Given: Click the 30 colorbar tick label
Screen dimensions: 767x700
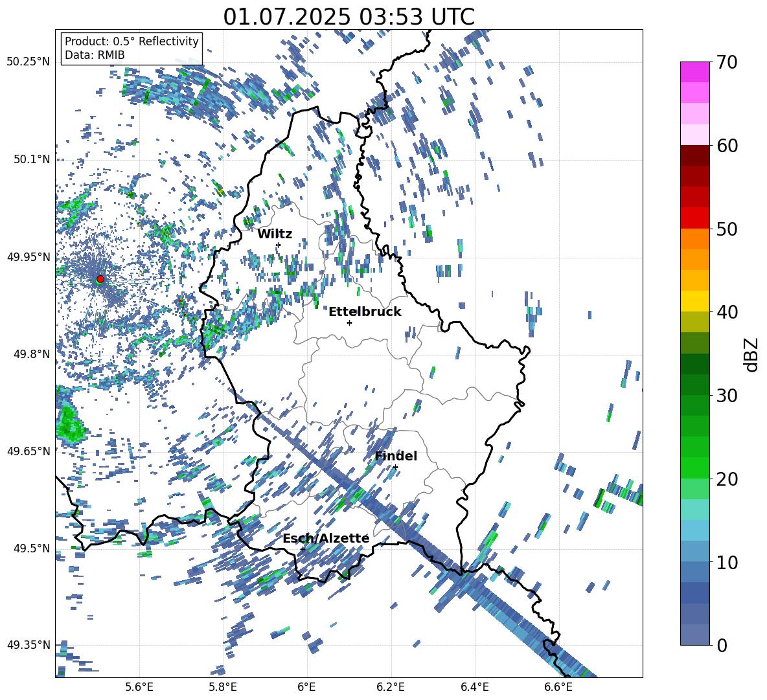Looking at the screenshot, I should pyautogui.click(x=726, y=396).
